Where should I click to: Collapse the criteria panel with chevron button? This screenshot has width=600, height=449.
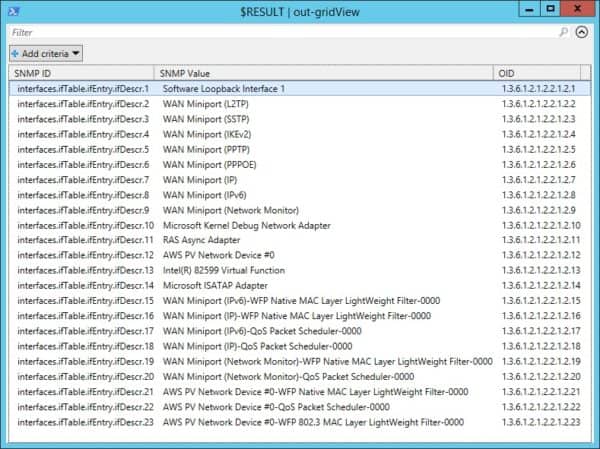[583, 32]
